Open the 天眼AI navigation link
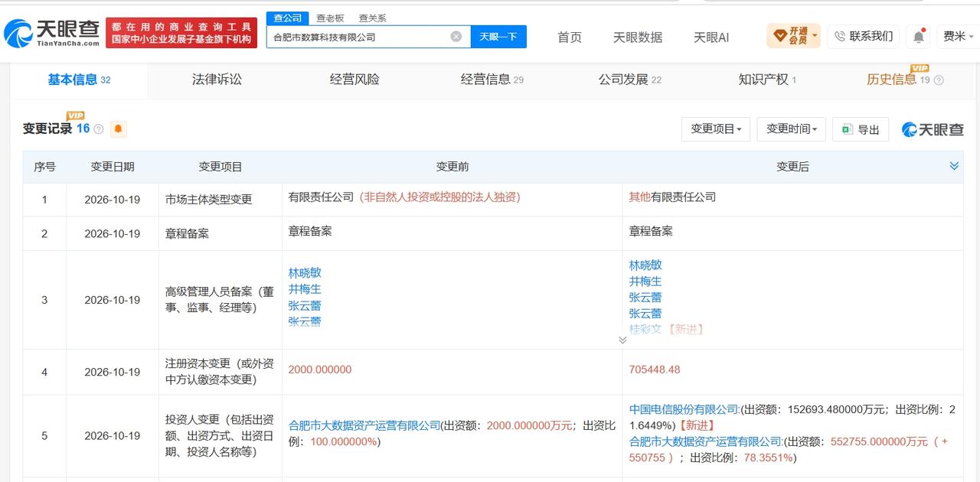The image size is (980, 482). coord(711,37)
